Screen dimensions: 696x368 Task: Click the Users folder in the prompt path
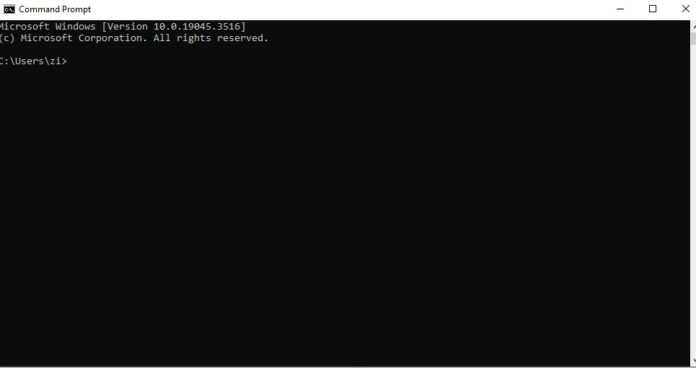(x=28, y=61)
